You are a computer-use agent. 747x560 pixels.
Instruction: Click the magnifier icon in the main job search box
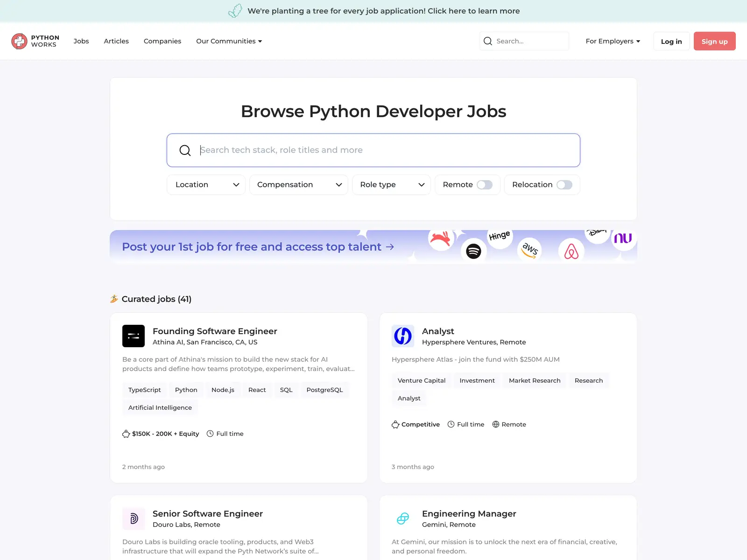185,150
